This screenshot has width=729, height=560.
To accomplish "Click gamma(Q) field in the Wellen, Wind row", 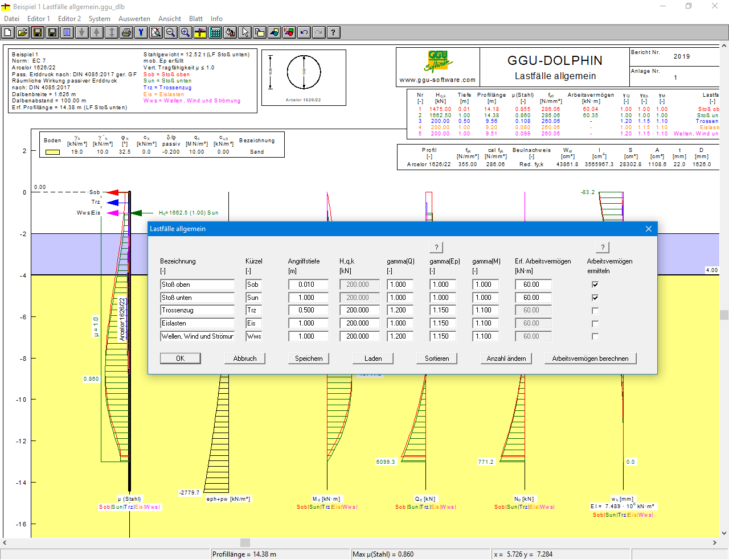I will (x=400, y=336).
